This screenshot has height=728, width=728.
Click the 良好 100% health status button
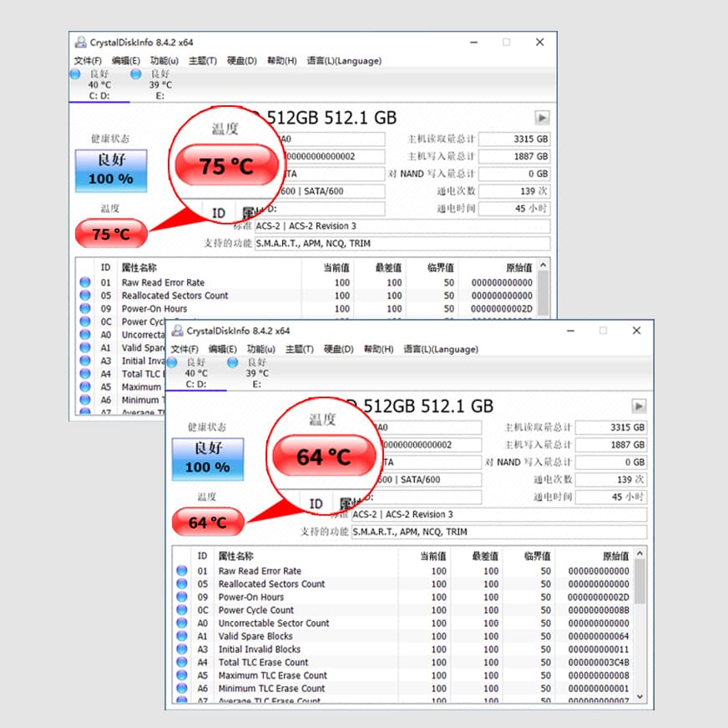[x=207, y=458]
